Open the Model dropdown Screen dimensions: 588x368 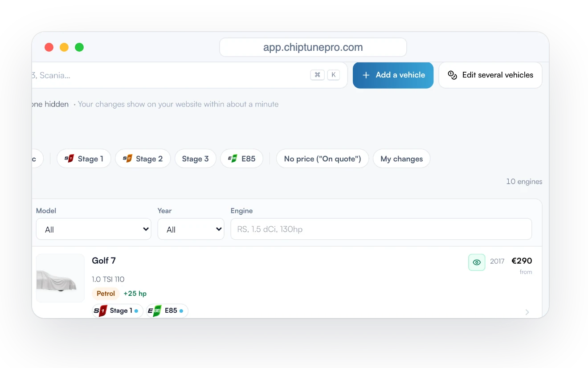[94, 229]
